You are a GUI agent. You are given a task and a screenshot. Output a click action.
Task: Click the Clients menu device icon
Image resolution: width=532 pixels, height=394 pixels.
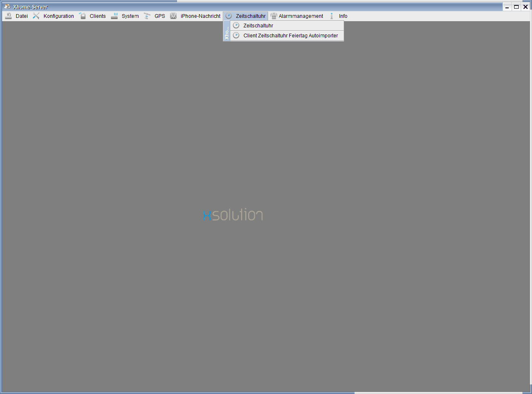point(83,16)
